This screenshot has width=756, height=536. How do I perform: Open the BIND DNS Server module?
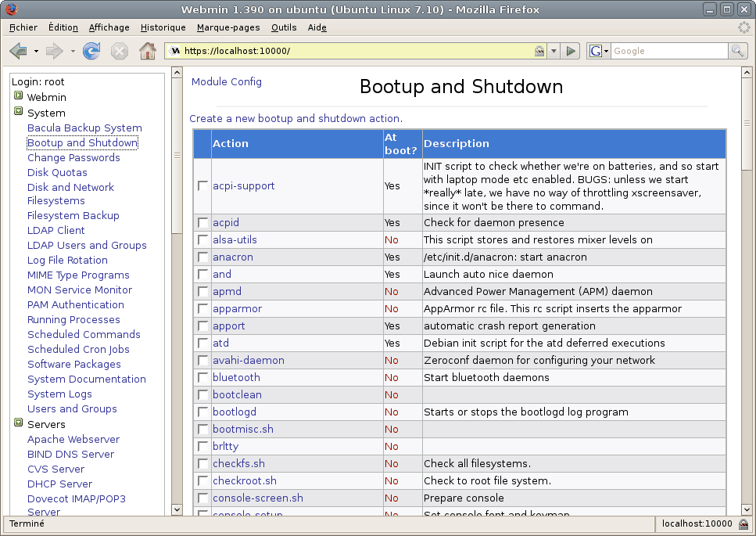(71, 455)
